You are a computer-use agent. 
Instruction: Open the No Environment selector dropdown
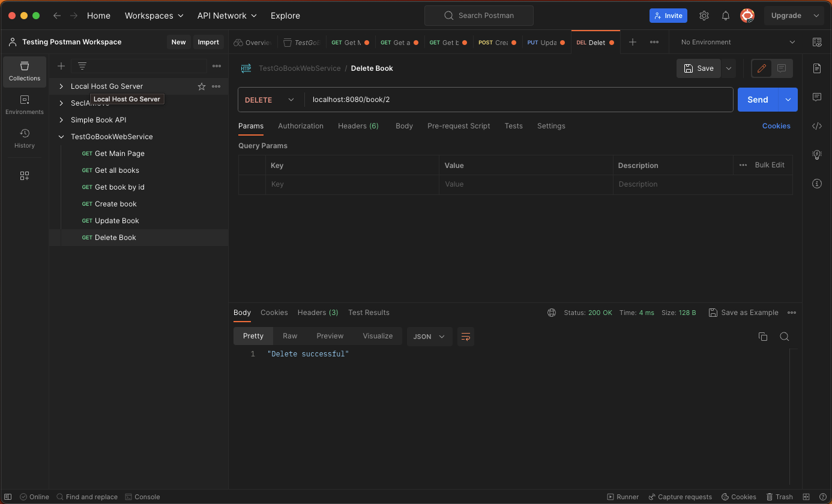click(x=738, y=42)
